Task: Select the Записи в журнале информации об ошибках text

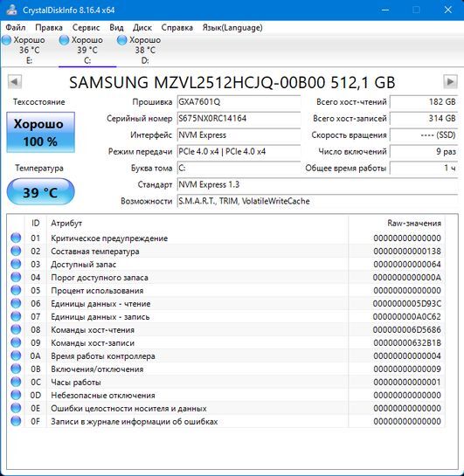Action: tap(135, 421)
